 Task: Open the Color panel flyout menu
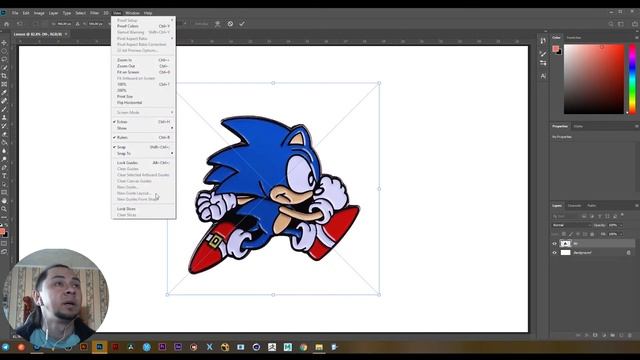[x=636, y=38]
